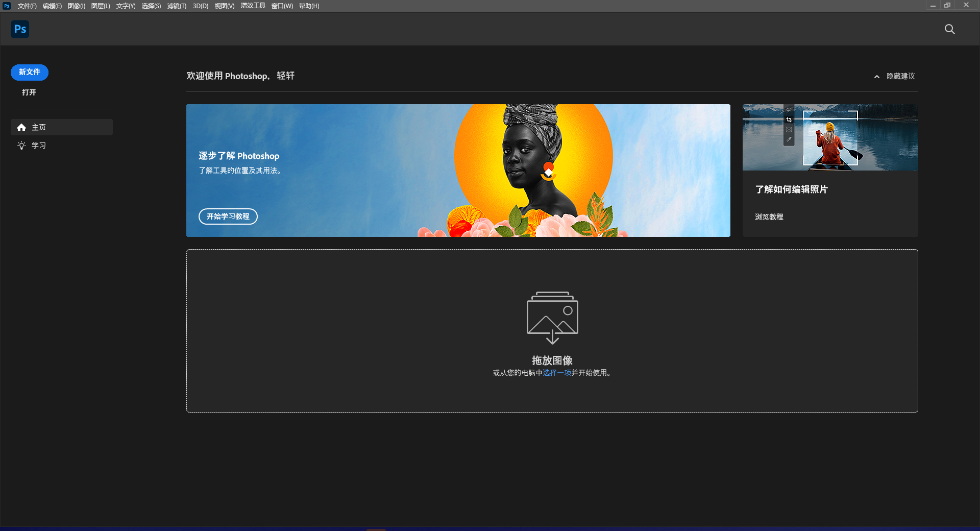
Task: Open search via the magnifier icon
Action: [x=949, y=29]
